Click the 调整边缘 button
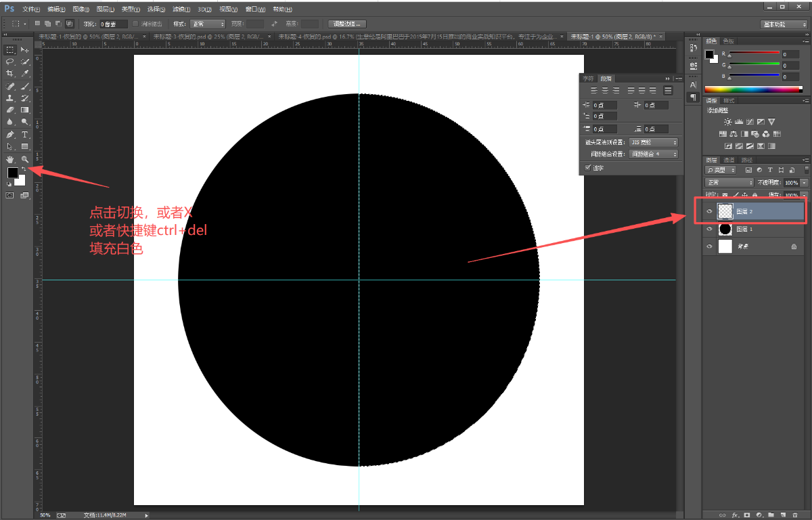812x520 pixels. point(348,24)
